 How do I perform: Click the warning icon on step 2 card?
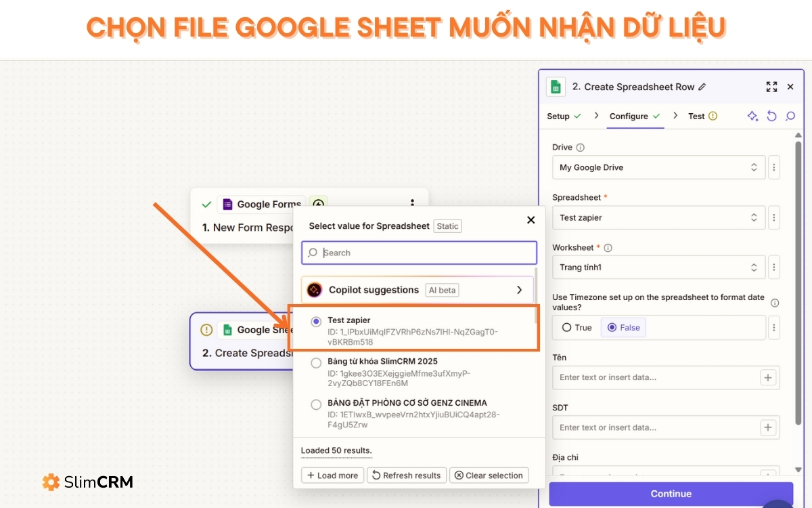207,330
